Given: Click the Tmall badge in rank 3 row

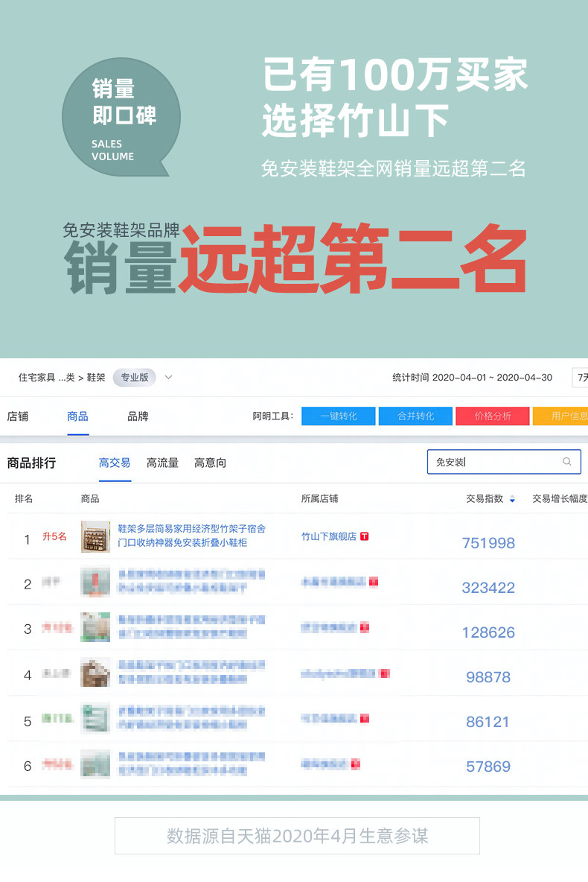Looking at the screenshot, I should pos(364,627).
